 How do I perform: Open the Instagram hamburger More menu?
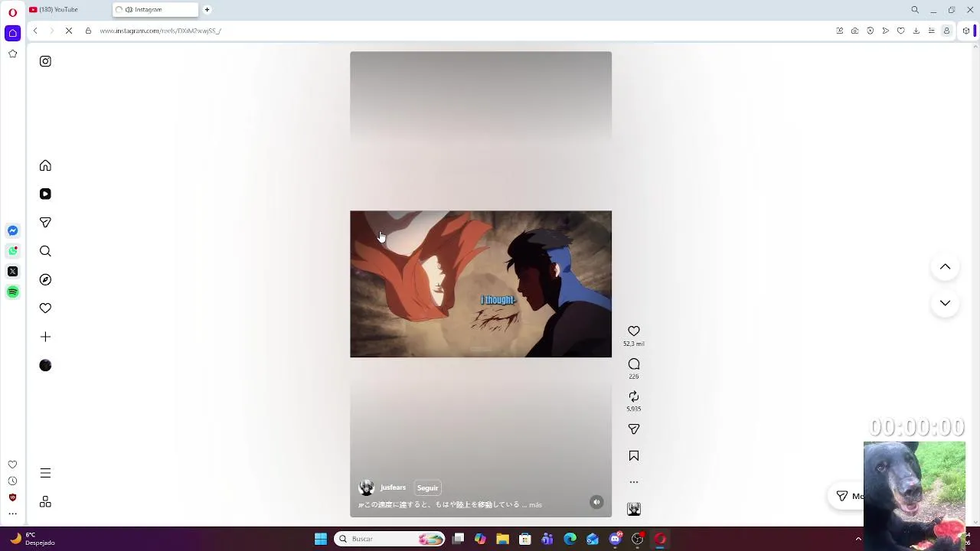pyautogui.click(x=45, y=473)
